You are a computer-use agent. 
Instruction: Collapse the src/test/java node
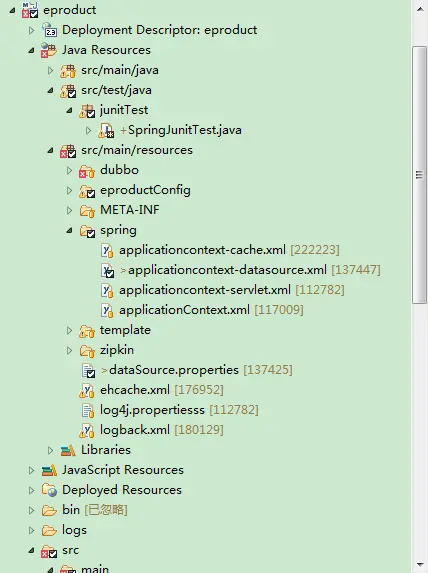[50, 90]
